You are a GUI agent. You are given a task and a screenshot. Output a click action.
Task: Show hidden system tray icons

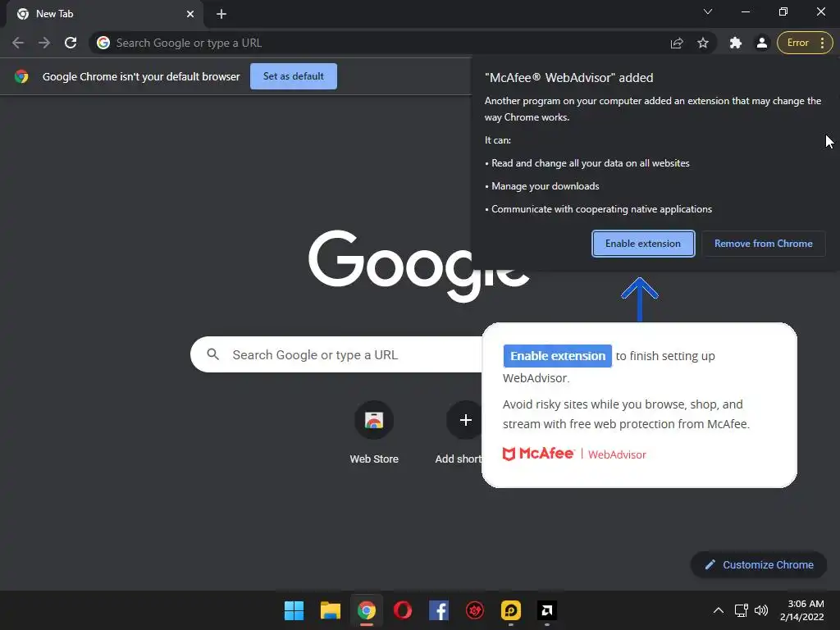click(x=719, y=610)
